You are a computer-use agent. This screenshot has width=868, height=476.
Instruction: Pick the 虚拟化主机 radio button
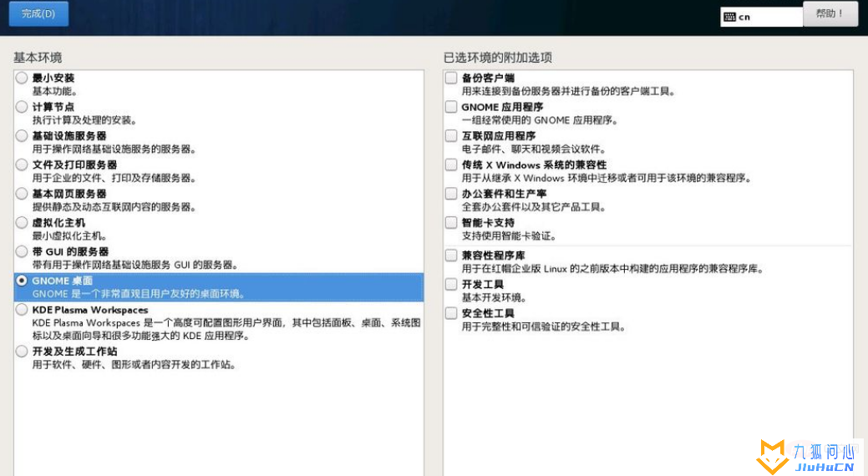coord(22,222)
